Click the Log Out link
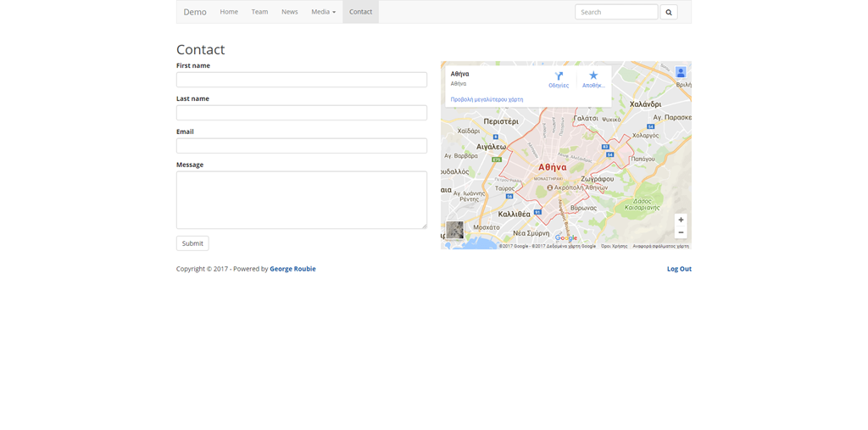 679,269
